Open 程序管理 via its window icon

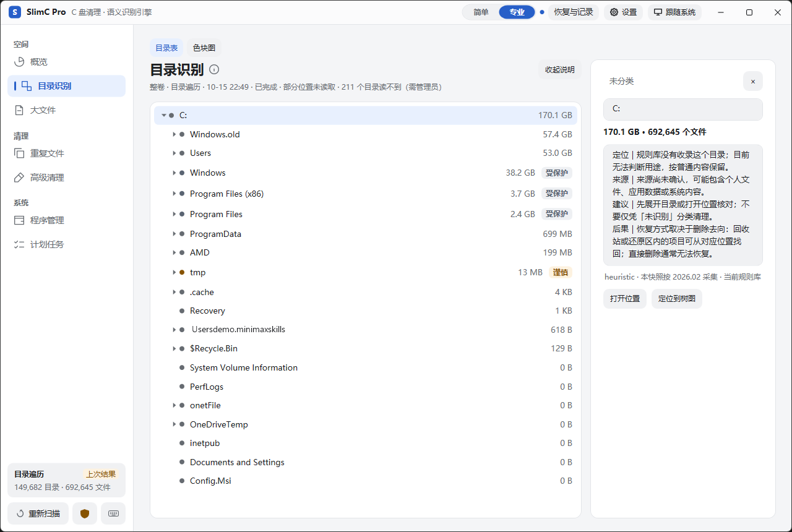19,220
